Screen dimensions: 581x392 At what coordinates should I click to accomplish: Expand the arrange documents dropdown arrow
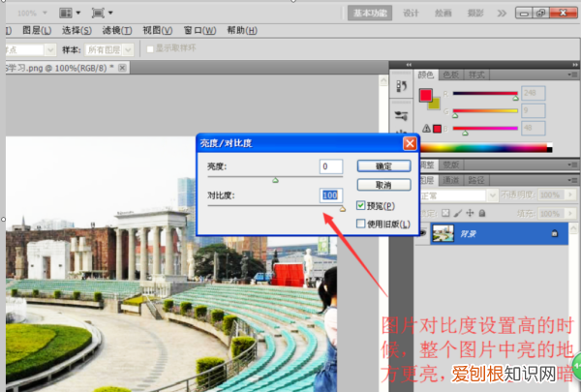pyautogui.click(x=78, y=13)
